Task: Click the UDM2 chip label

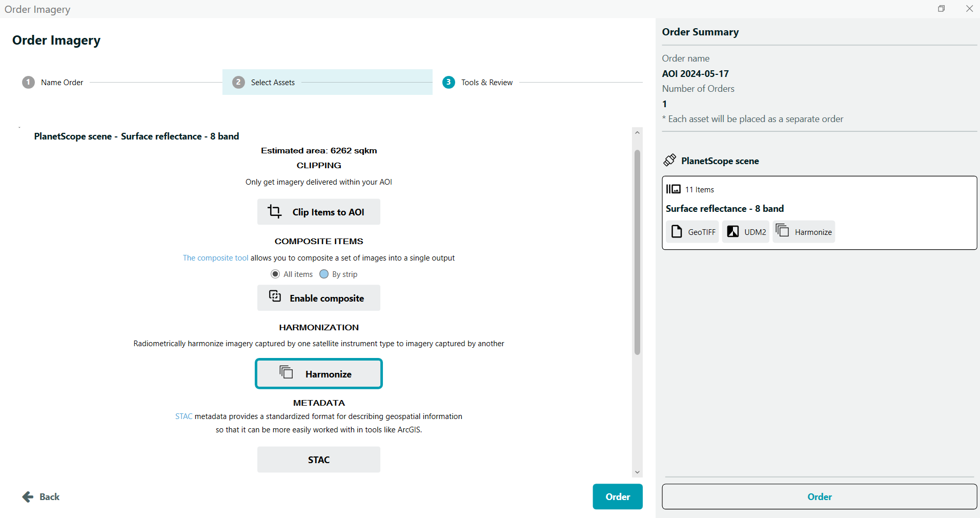Action: (x=755, y=232)
